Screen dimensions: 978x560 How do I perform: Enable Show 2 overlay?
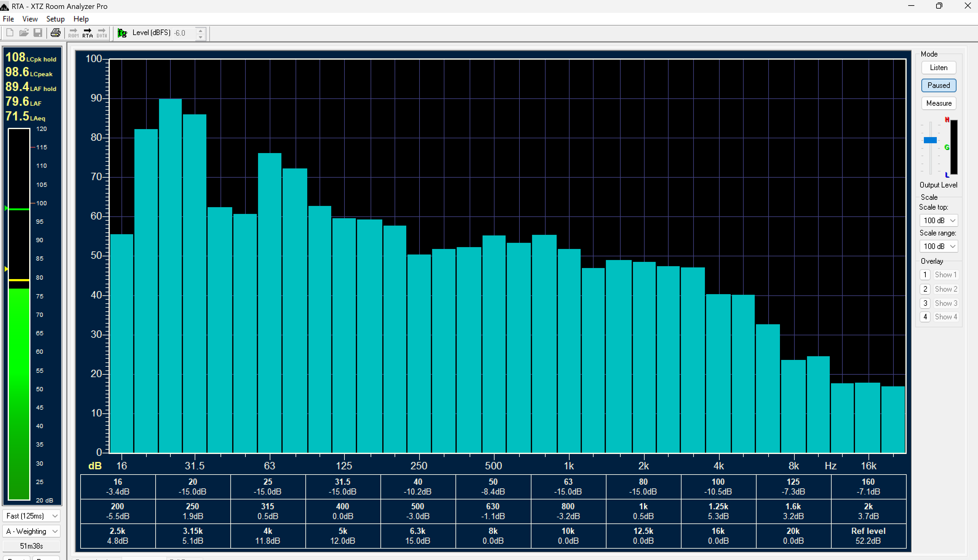[946, 289]
